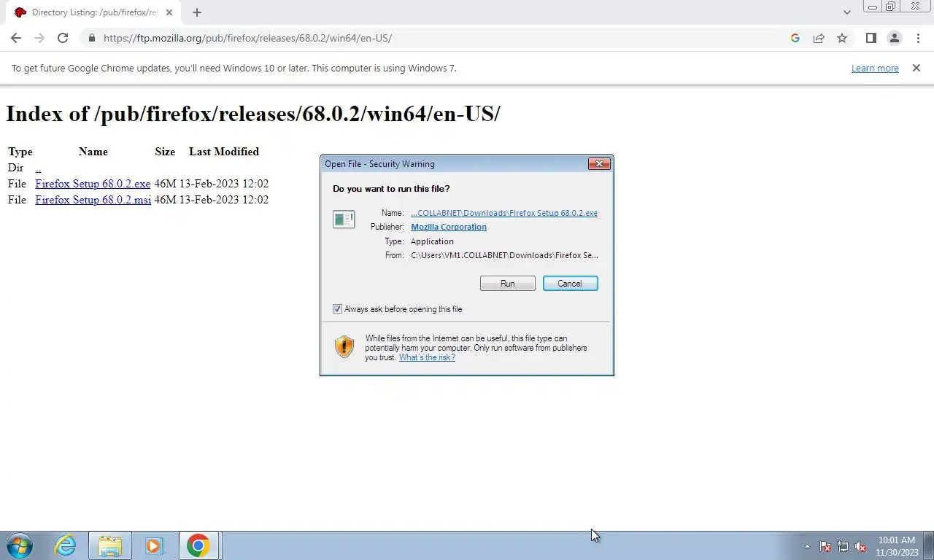Bookmark this page with star icon

point(842,38)
